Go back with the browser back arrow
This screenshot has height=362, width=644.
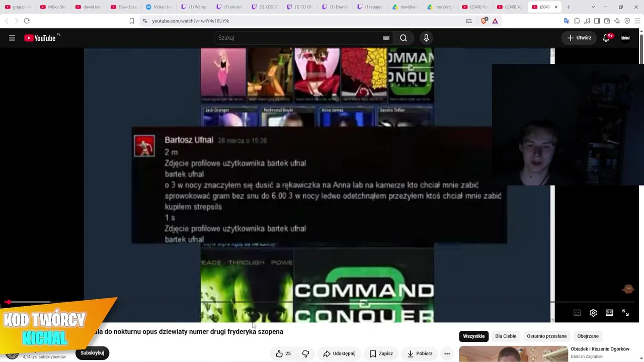pos(7,21)
